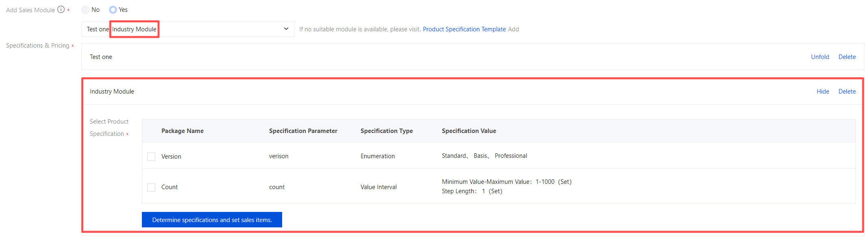Image resolution: width=868 pixels, height=242 pixels.
Task: Click the Specification Value column header
Action: [469, 131]
